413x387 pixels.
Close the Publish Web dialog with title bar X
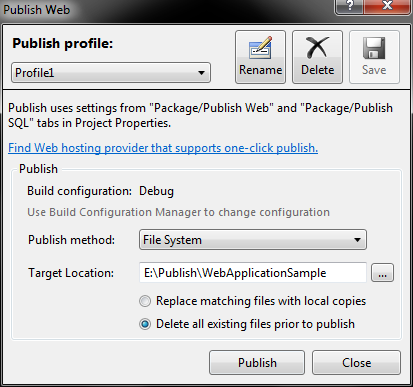click(x=387, y=7)
